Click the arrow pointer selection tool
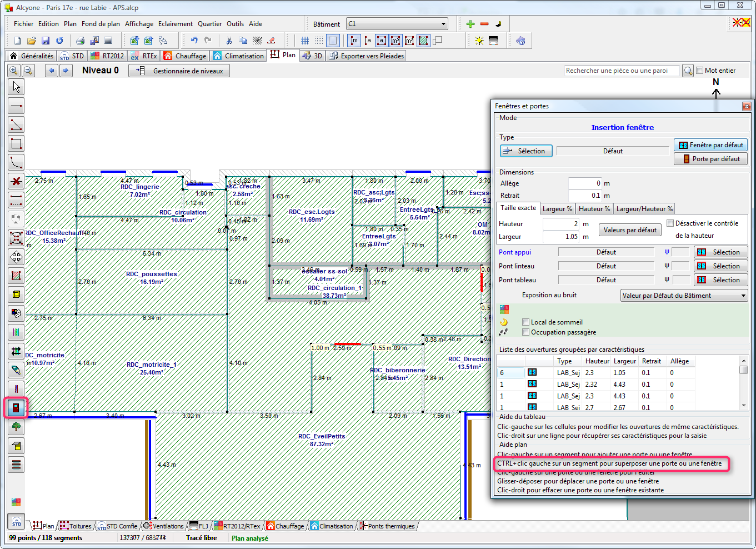Image resolution: width=756 pixels, height=549 pixels. point(16,87)
